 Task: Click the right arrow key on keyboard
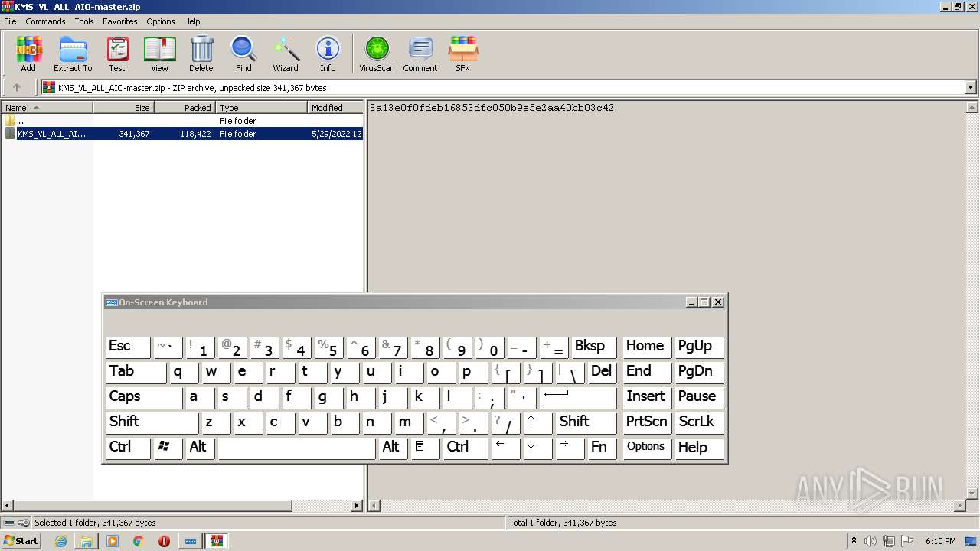tap(570, 448)
